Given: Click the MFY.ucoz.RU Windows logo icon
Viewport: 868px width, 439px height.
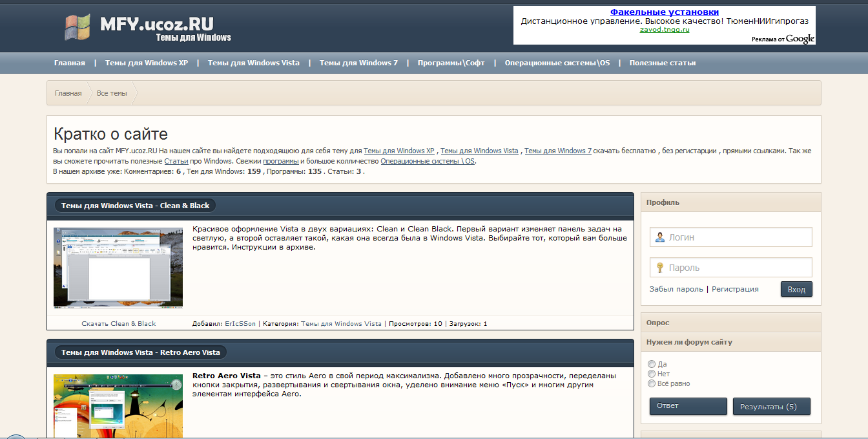Looking at the screenshot, I should point(78,28).
